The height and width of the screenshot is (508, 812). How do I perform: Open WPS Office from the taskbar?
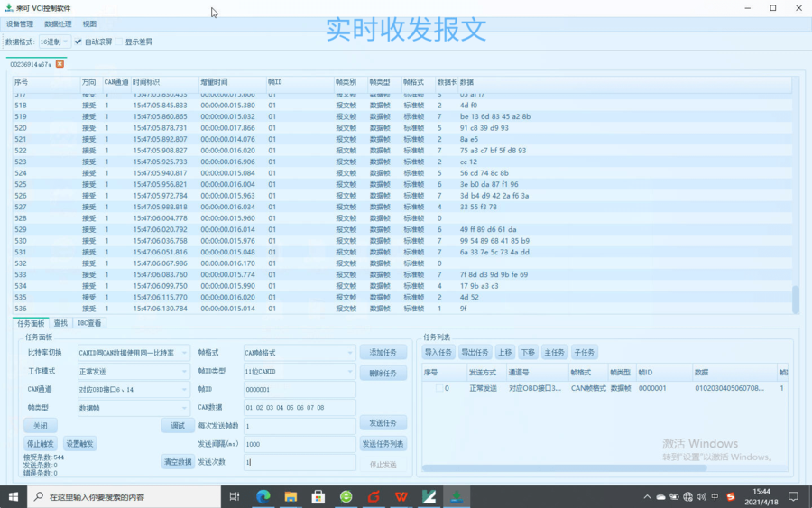(401, 496)
